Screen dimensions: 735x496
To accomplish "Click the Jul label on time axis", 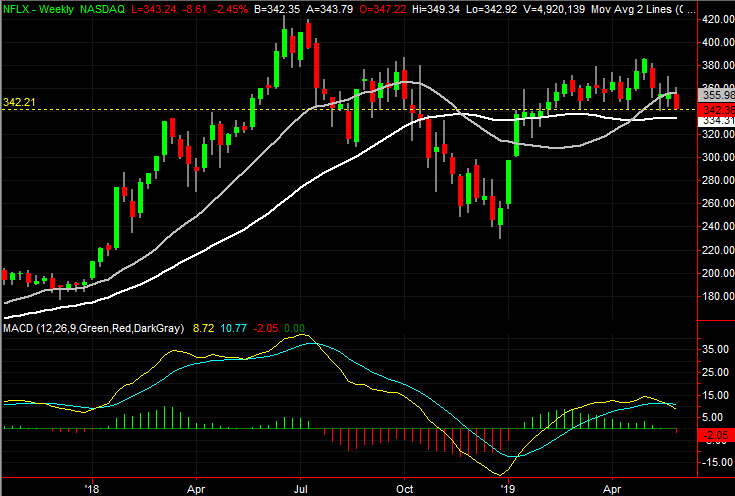I will pos(300,489).
